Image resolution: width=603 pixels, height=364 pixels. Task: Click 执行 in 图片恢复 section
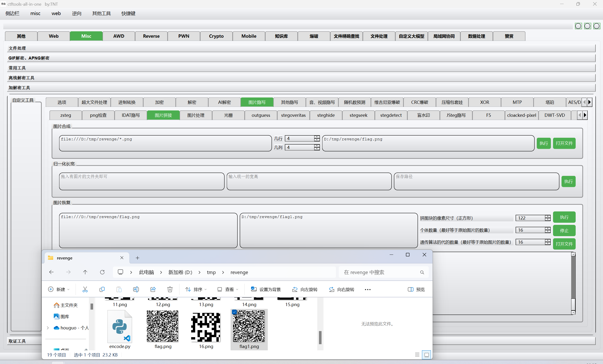(x=564, y=217)
